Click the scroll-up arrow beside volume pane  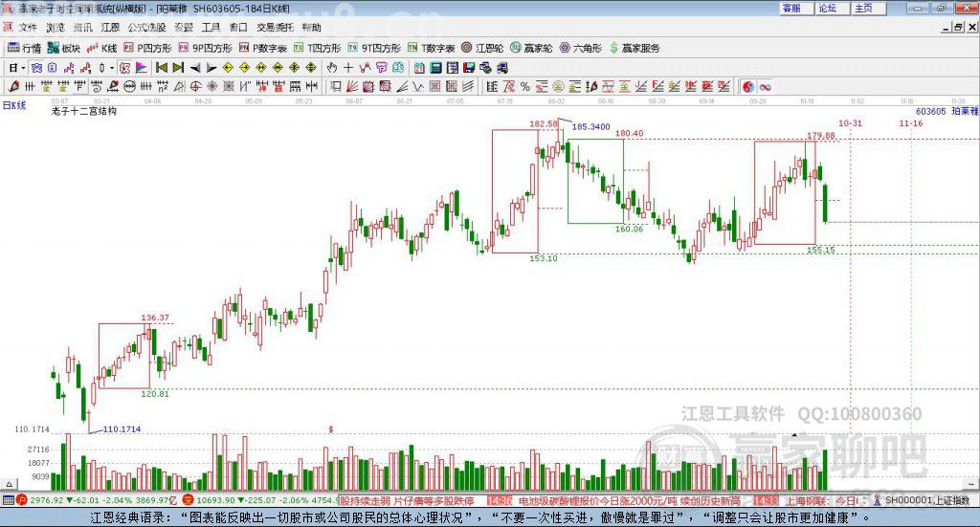pos(9,484)
